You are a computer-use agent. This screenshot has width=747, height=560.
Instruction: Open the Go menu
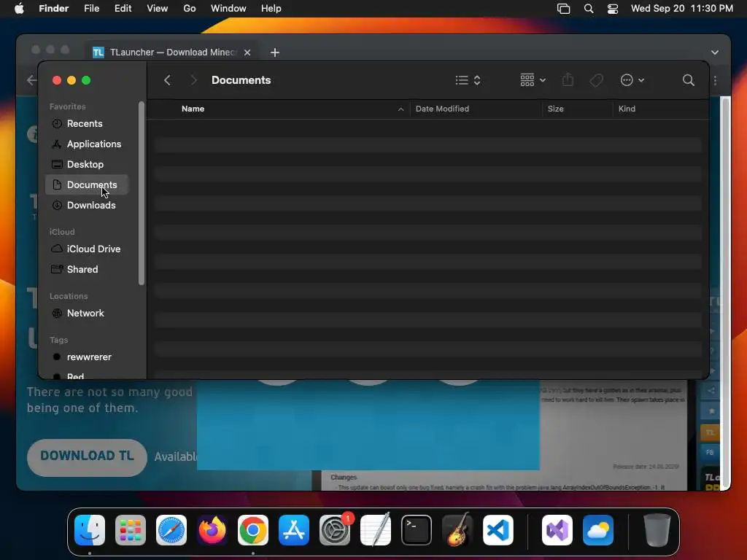click(190, 9)
